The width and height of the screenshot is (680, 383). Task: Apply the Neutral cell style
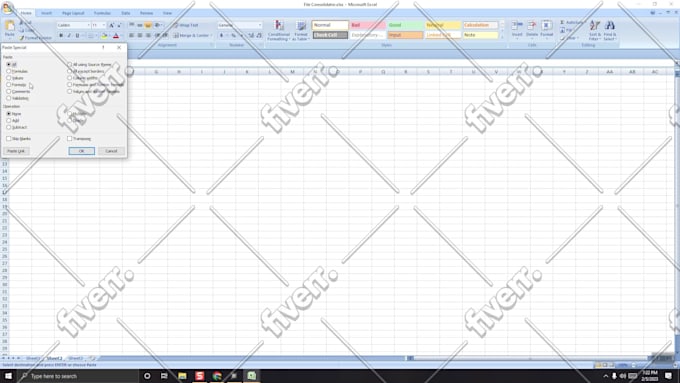(x=442, y=25)
